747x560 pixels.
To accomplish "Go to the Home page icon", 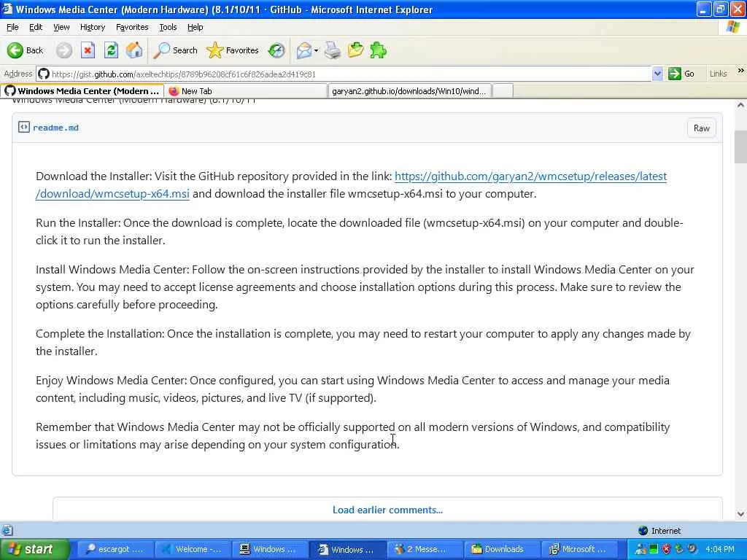I will coord(134,50).
